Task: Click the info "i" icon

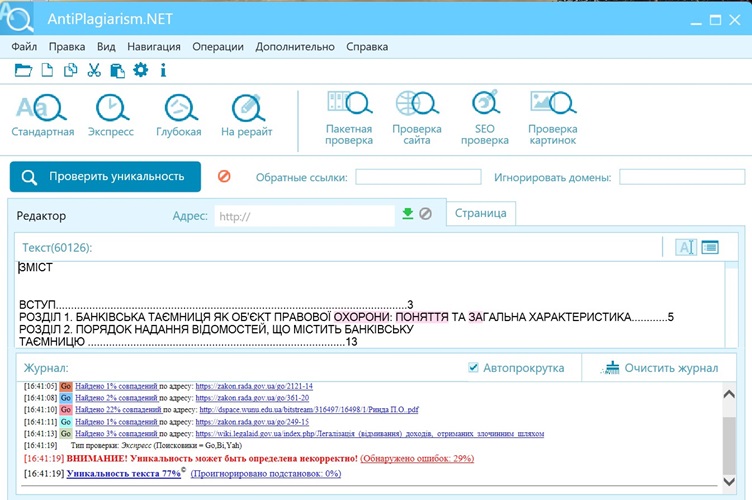Action: (163, 70)
